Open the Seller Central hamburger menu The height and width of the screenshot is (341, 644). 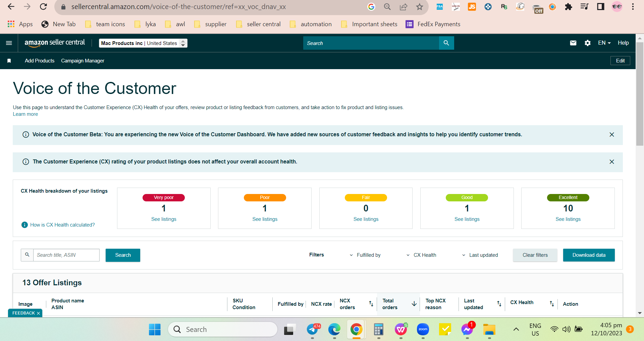[x=9, y=43]
